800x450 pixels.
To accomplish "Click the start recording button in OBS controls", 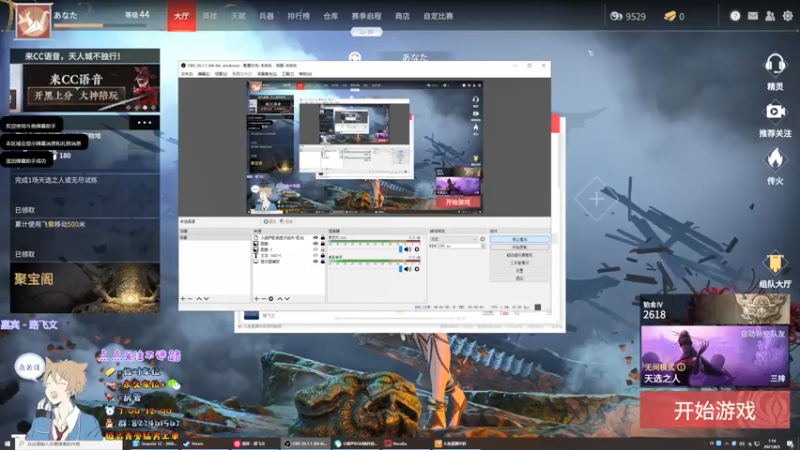I will (519, 247).
